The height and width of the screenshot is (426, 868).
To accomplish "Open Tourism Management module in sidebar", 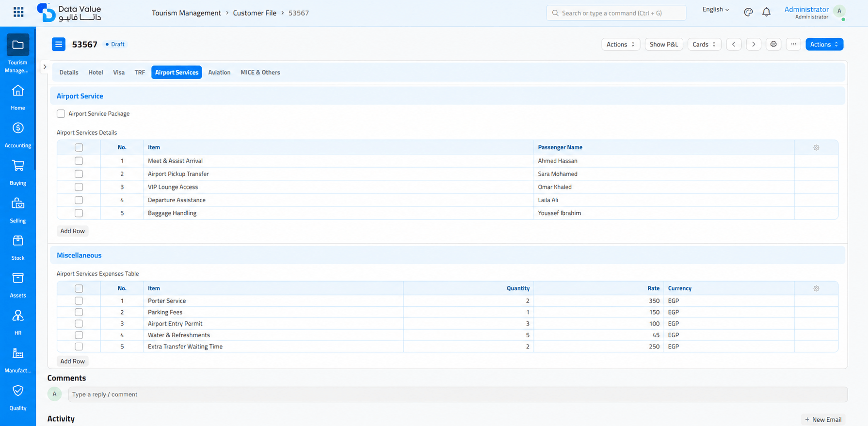I will click(x=18, y=54).
